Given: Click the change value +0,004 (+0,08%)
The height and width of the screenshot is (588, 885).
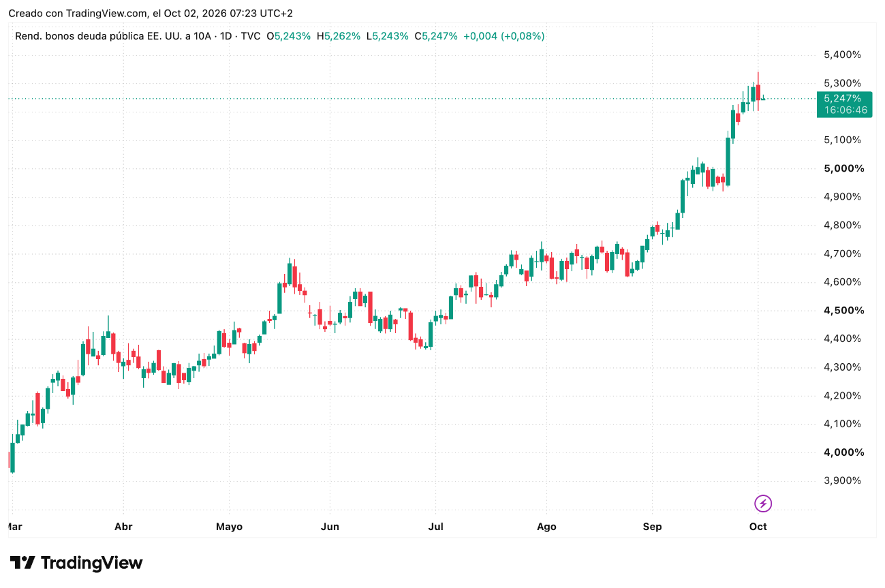Looking at the screenshot, I should [x=504, y=36].
